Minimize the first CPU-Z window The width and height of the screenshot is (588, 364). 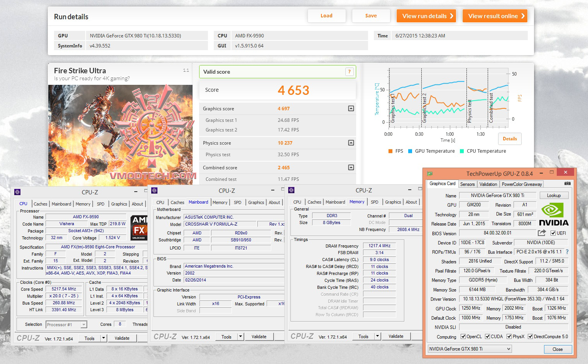tap(136, 192)
